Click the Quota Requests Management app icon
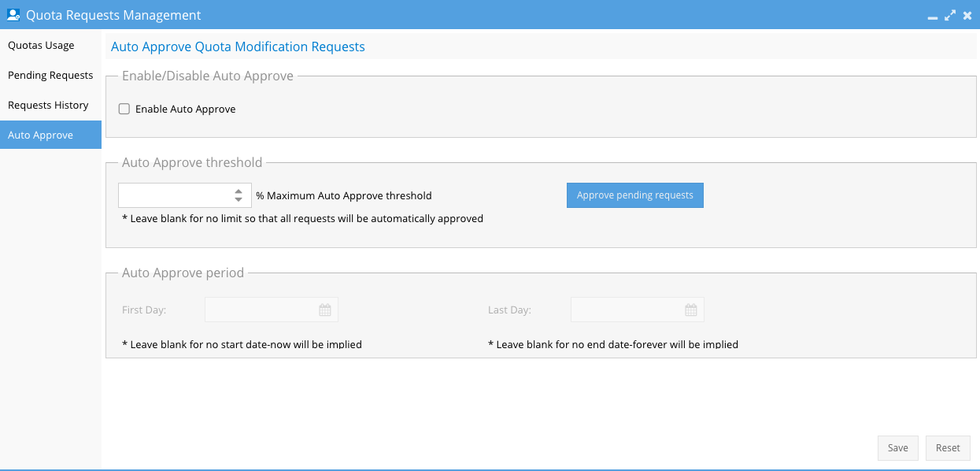Viewport: 980px width, 471px height. coord(13,15)
